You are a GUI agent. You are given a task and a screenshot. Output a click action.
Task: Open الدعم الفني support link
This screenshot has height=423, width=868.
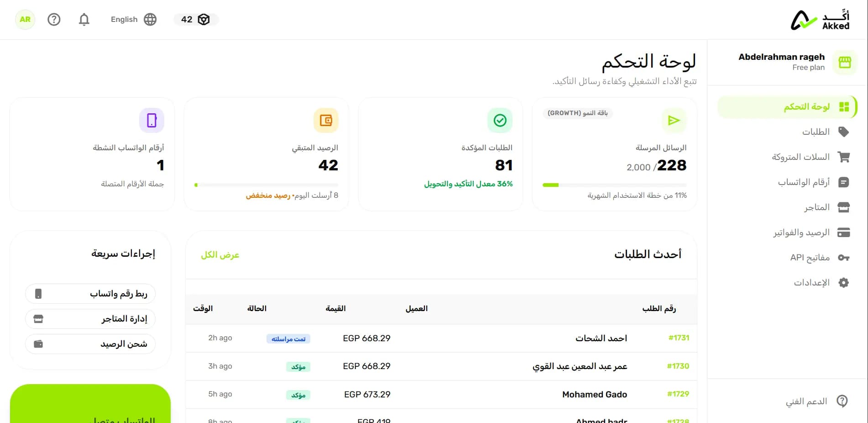806,402
